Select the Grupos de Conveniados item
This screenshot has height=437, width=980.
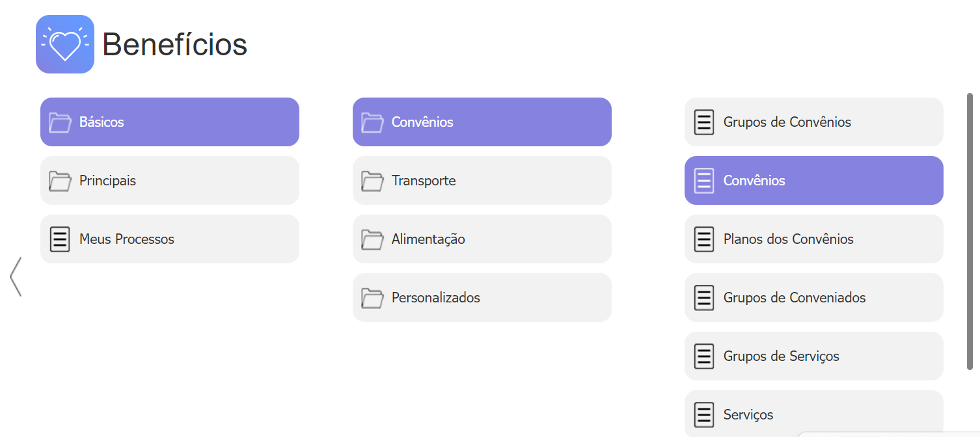tap(814, 298)
